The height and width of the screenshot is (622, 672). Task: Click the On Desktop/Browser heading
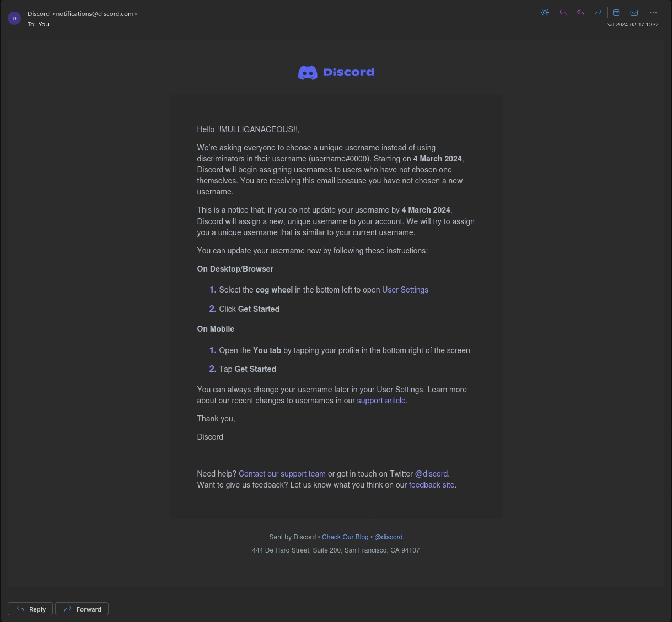coord(235,269)
